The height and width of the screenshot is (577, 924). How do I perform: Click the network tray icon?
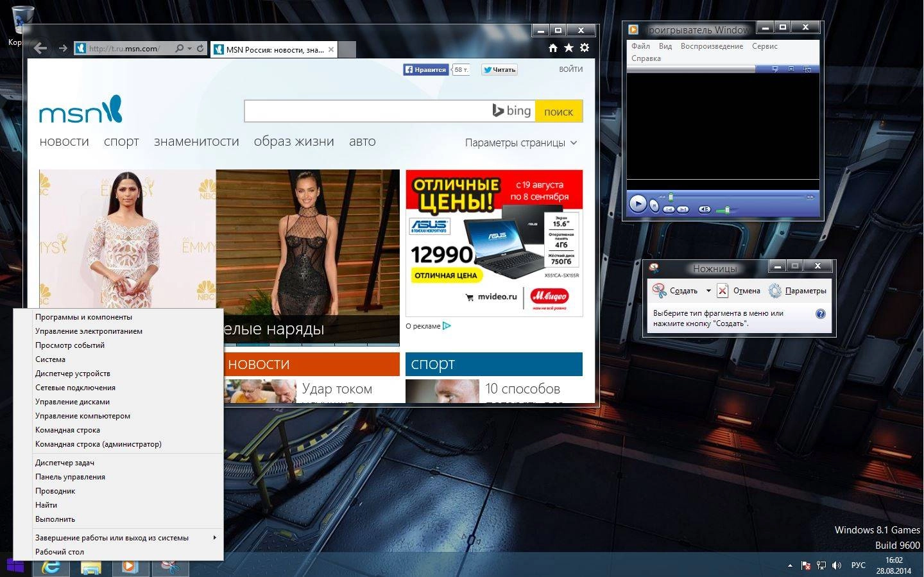coord(821,565)
